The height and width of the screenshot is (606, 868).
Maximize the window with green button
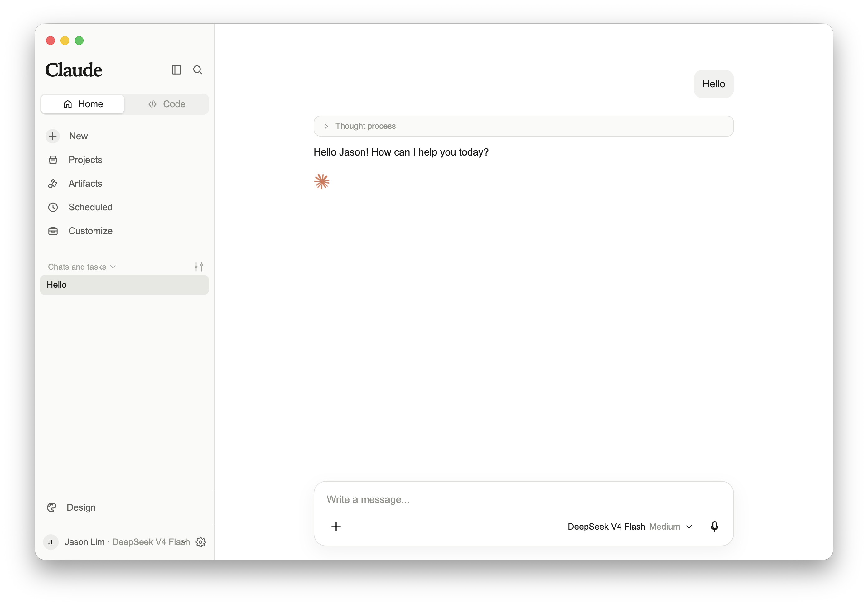coord(79,41)
